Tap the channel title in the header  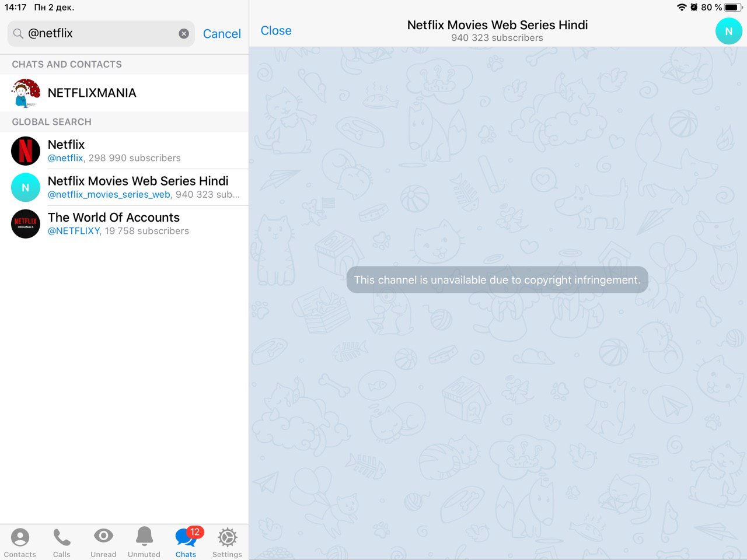(x=497, y=25)
